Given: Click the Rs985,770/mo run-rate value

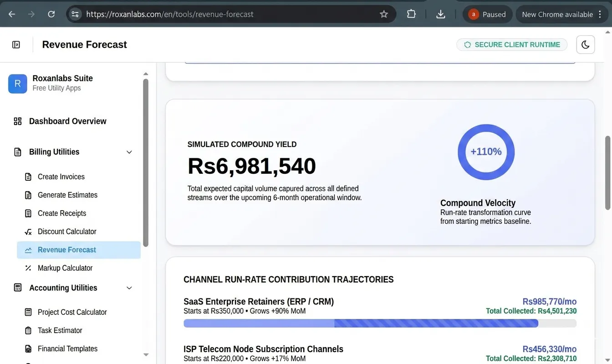Looking at the screenshot, I should [550, 302].
